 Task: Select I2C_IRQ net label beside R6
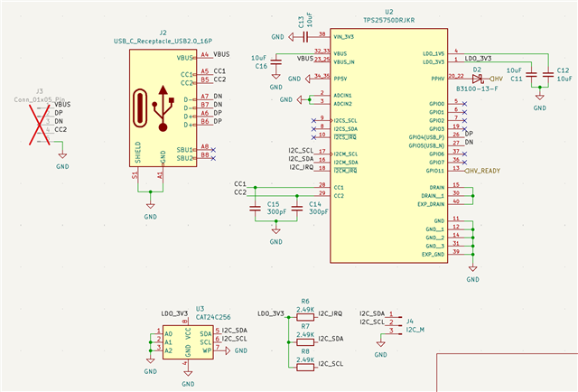point(331,313)
